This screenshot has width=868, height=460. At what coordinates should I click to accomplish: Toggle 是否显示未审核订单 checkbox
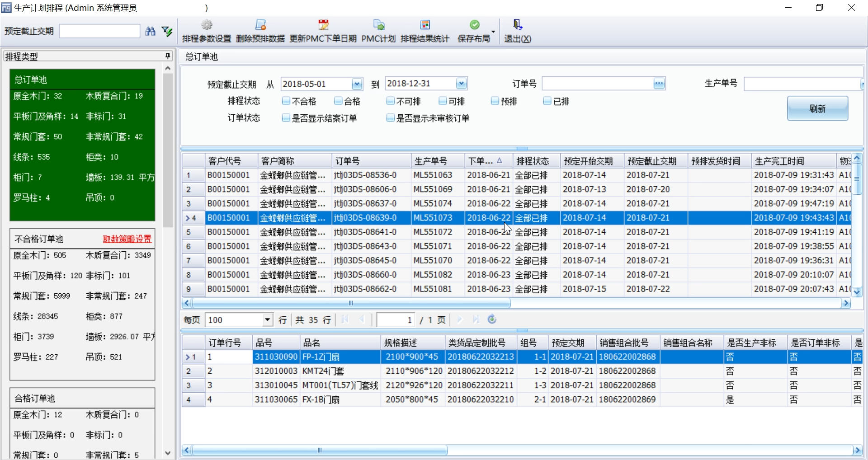[x=391, y=118]
